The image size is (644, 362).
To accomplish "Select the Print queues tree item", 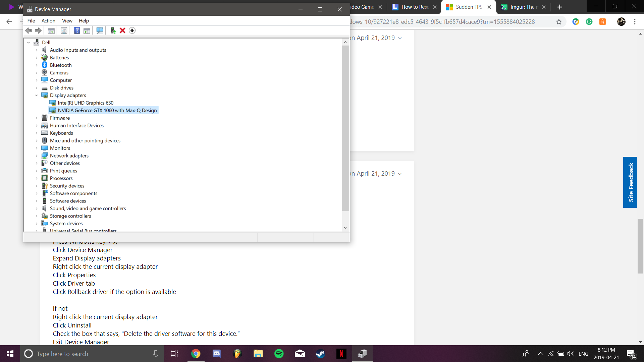I will click(63, 171).
